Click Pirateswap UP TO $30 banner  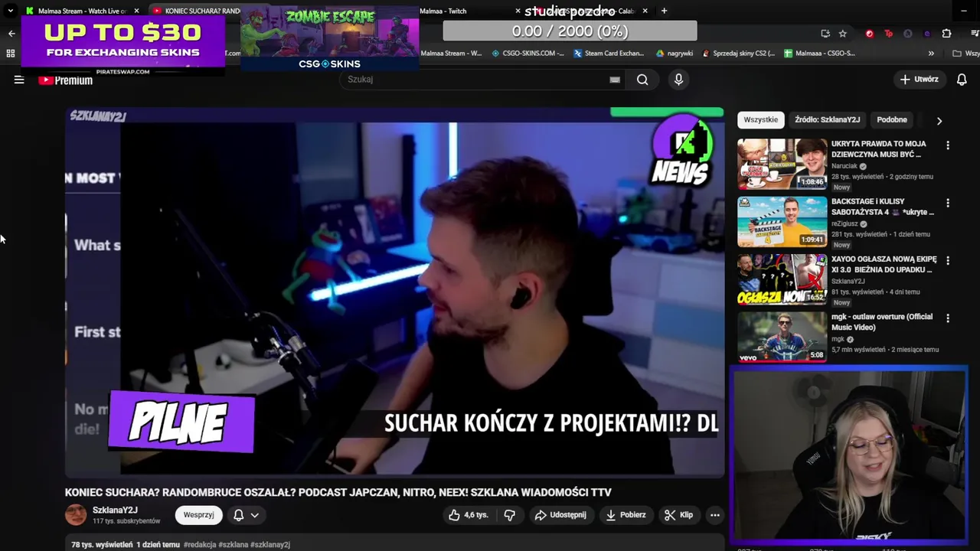[x=123, y=45]
